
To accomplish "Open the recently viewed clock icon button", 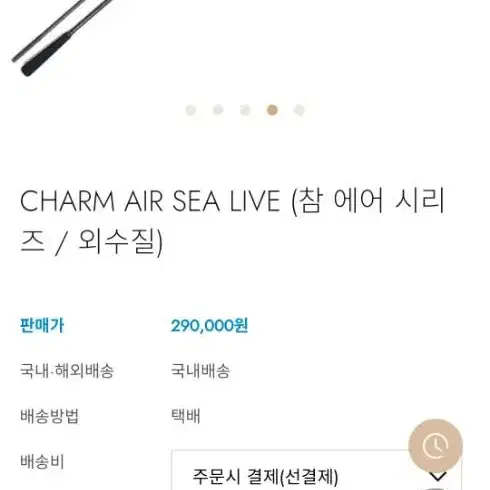I will pyautogui.click(x=435, y=446).
